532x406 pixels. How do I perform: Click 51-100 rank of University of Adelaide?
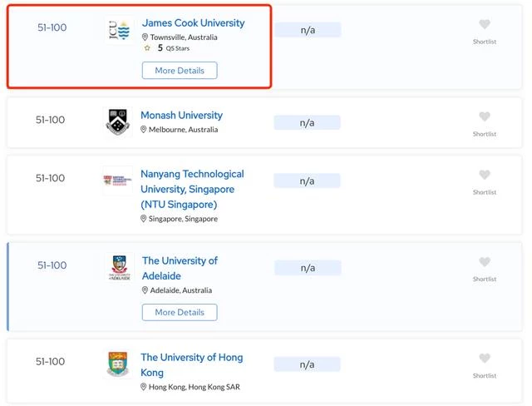(x=52, y=265)
